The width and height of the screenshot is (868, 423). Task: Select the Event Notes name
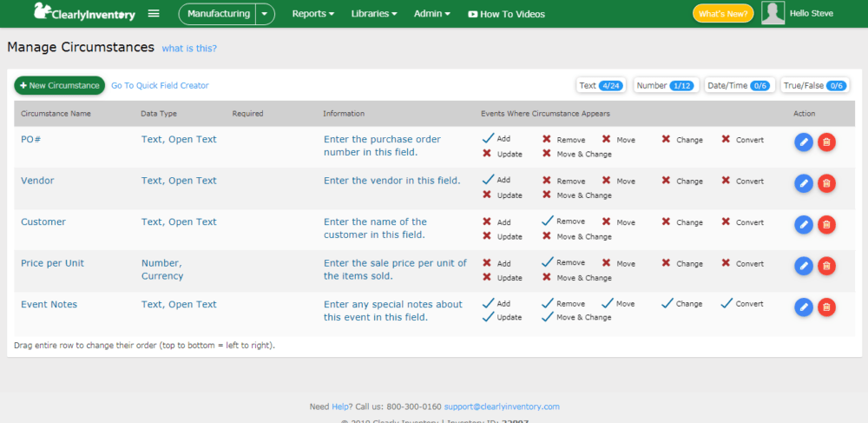pyautogui.click(x=49, y=304)
